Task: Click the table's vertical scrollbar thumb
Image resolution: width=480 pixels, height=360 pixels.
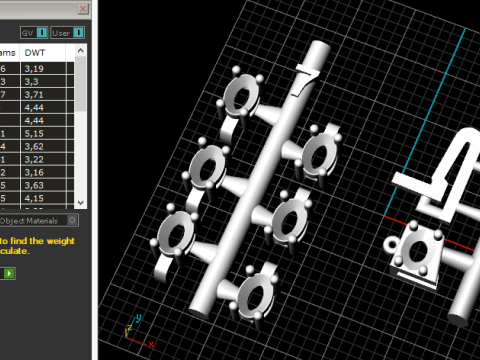Action: pyautogui.click(x=80, y=83)
